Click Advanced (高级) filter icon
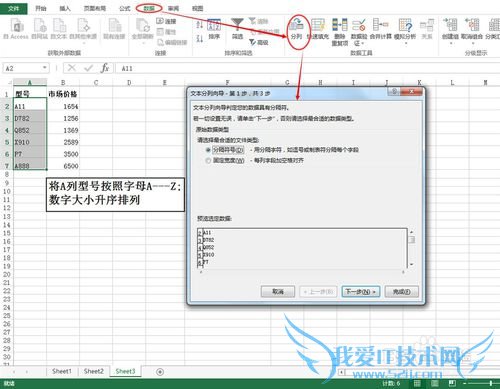 pos(259,42)
